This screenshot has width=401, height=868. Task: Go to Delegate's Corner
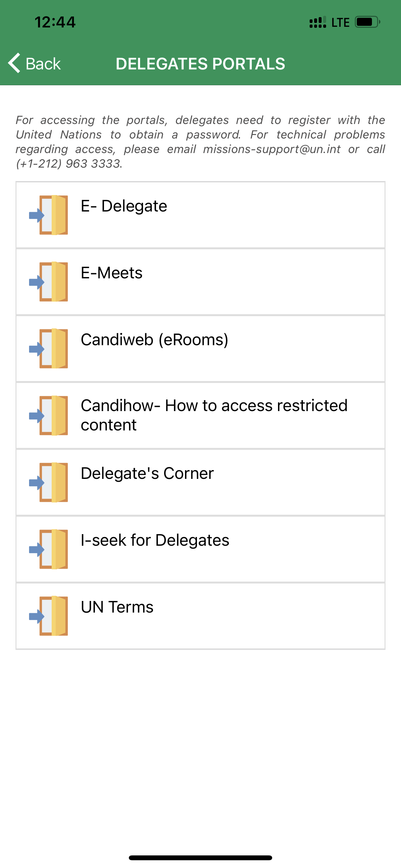pyautogui.click(x=147, y=473)
